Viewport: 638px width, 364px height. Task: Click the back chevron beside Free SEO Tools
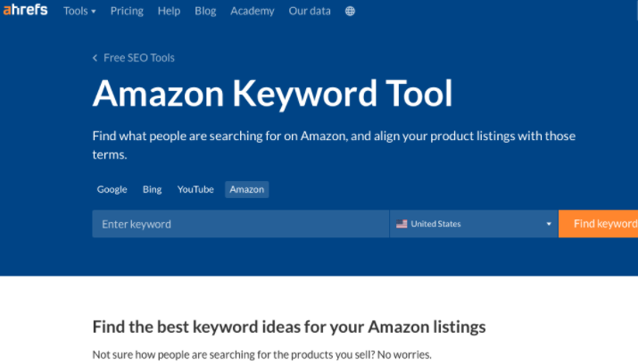coord(95,58)
